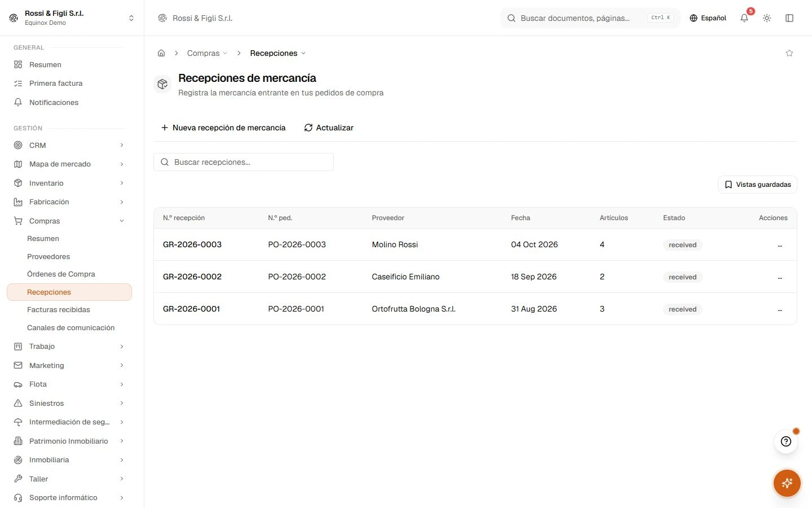Click the Rossi & Figli fingerprint logo in sidebar

pyautogui.click(x=14, y=18)
